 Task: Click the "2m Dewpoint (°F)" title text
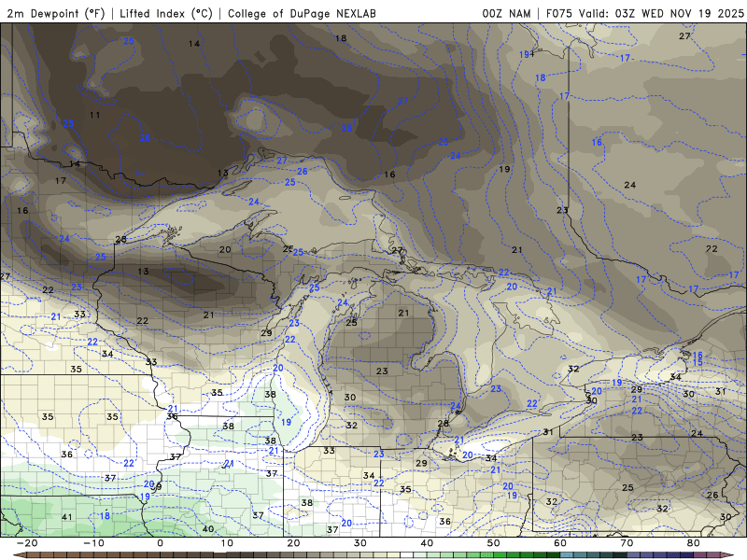click(x=55, y=13)
